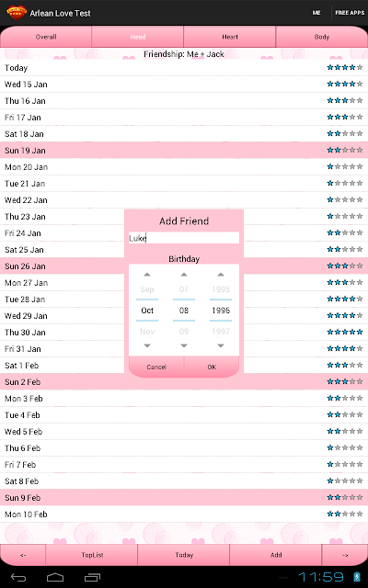Tap the battery icon in status bar
Image resolution: width=368 pixels, height=588 pixels.
pos(356,577)
